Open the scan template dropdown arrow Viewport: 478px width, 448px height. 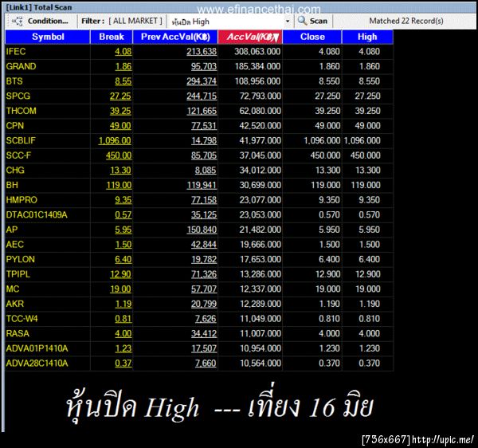point(288,22)
